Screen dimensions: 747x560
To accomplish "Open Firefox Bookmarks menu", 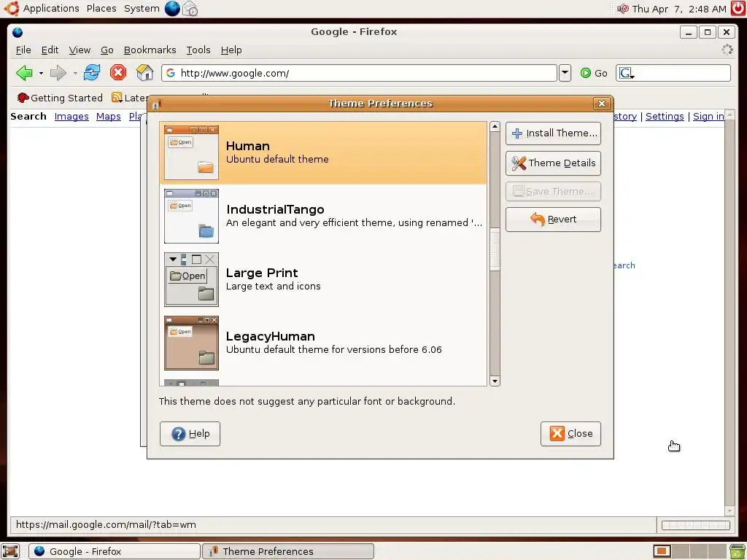I will (150, 50).
